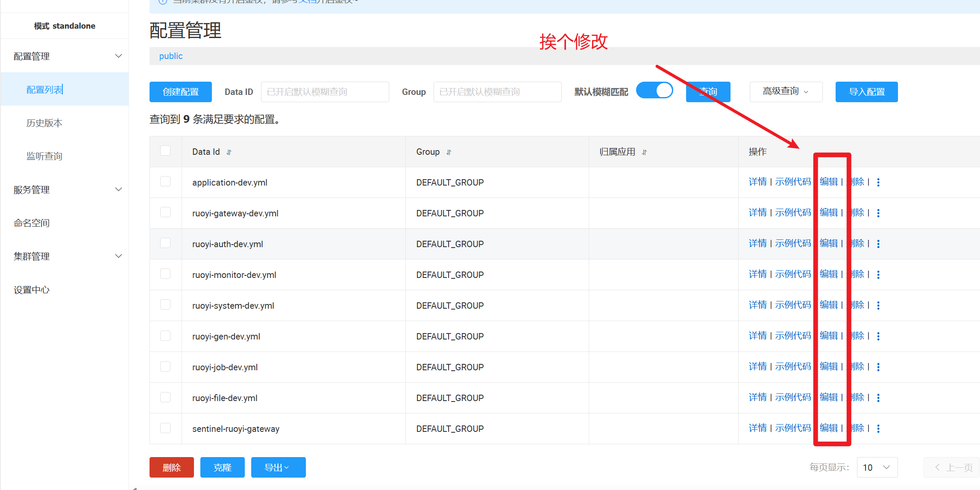The height and width of the screenshot is (490, 980).
Task: Open the 导出 dropdown button
Action: (278, 467)
